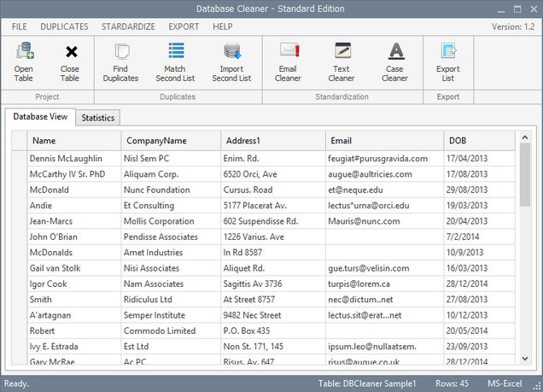The width and height of the screenshot is (543, 392).
Task: Select the Dennis McLaughlin row
Action: coord(78,158)
